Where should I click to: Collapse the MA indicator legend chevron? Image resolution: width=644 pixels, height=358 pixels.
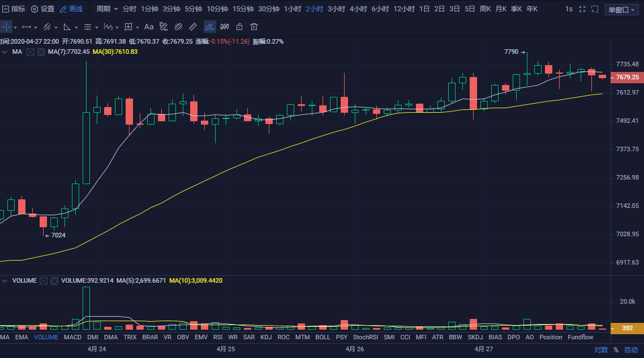(x=5, y=52)
